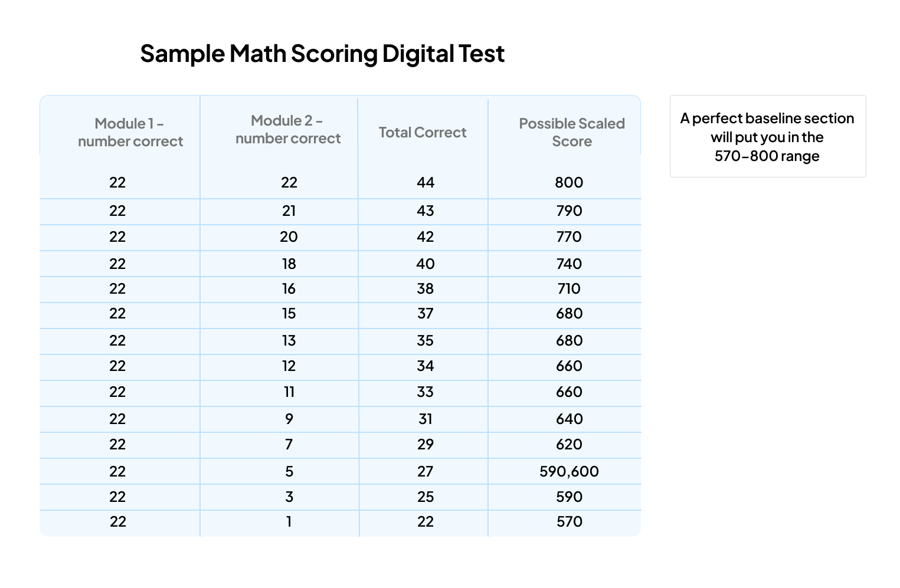Select the 800 scaled score cell

(x=569, y=183)
